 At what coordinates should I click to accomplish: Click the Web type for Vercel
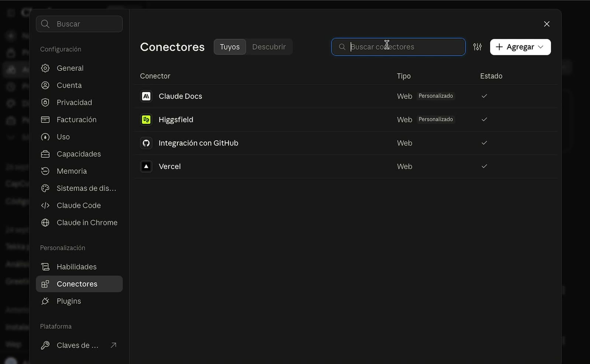tap(405, 167)
